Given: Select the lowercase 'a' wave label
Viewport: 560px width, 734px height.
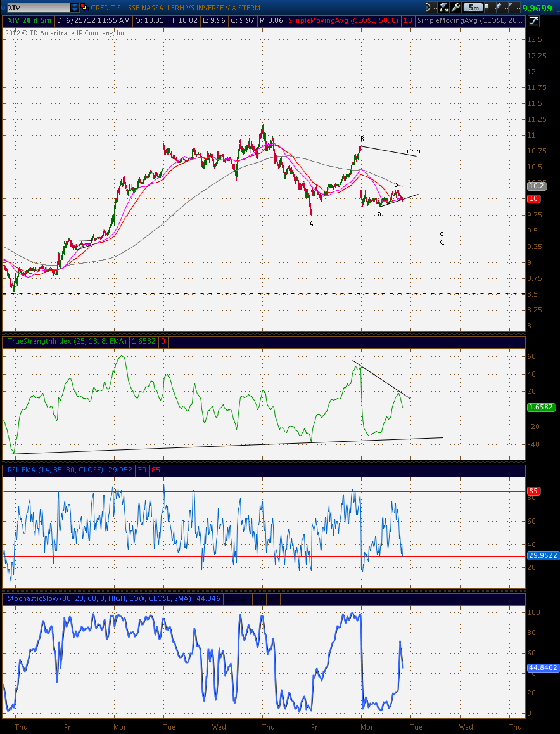Looking at the screenshot, I should click(x=379, y=214).
